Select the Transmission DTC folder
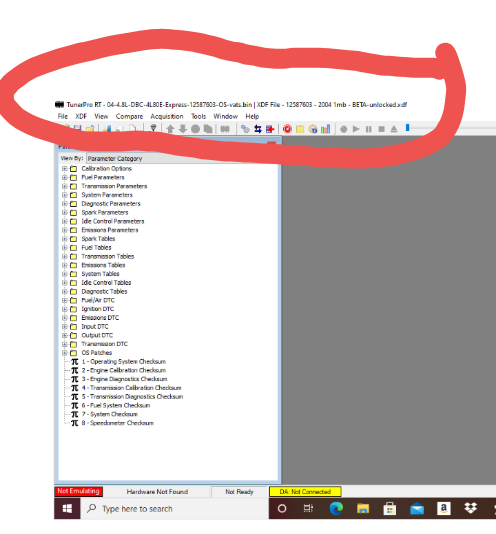Viewport: 496px width, 534px height. click(104, 344)
